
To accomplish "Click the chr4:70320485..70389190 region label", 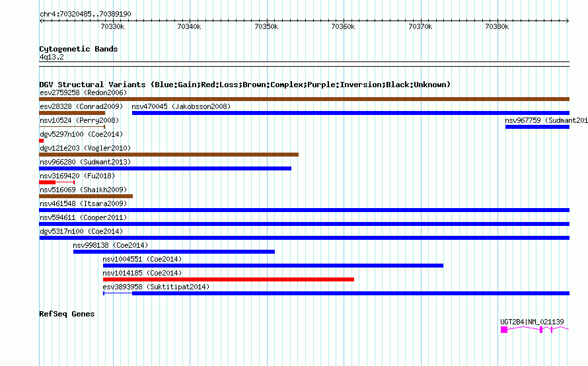I will pos(85,14).
